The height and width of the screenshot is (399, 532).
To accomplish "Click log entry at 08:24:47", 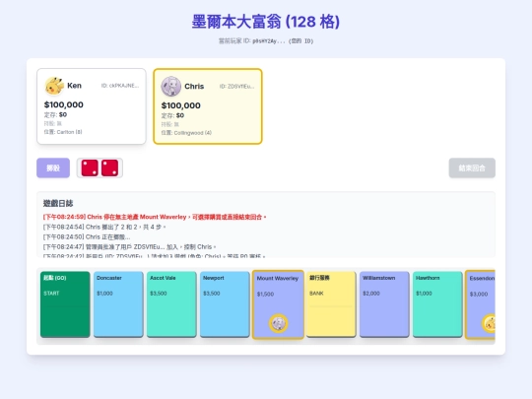I will [130, 246].
